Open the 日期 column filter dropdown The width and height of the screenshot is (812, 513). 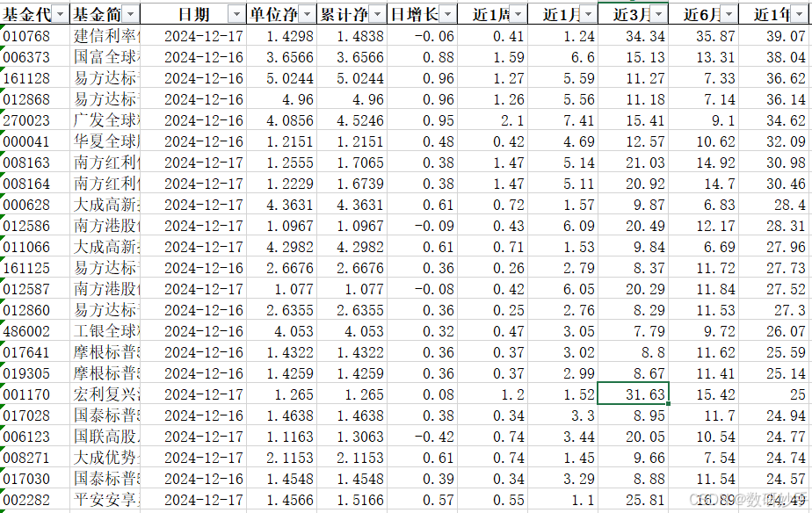pos(236,15)
